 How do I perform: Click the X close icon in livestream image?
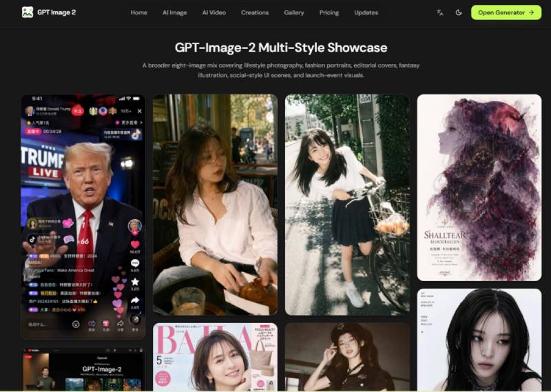(140, 111)
